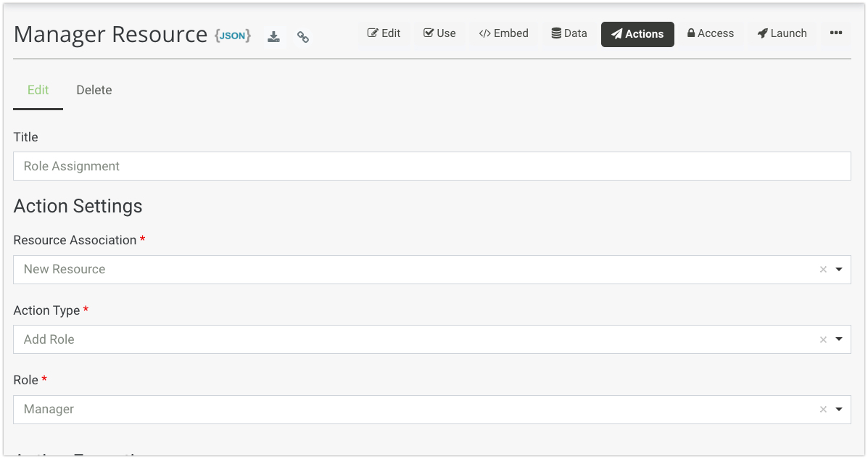This screenshot has width=868, height=459.
Task: Clear the Role selection
Action: point(823,410)
